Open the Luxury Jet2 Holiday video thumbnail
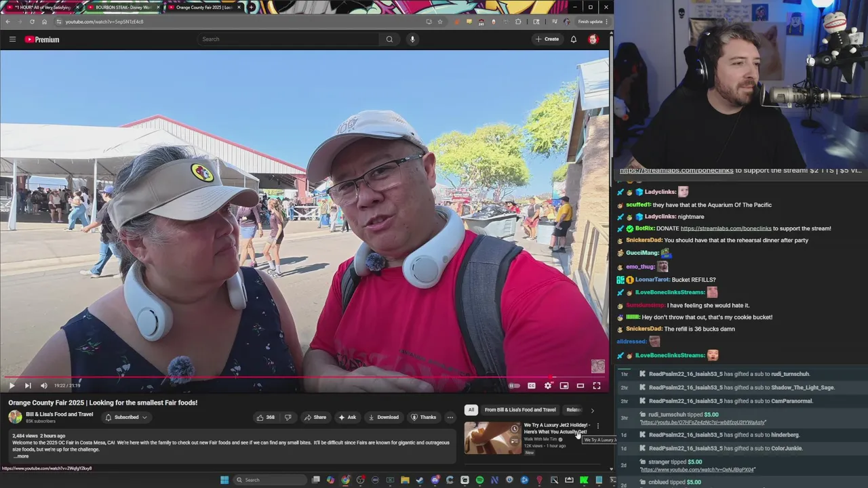 click(x=493, y=438)
